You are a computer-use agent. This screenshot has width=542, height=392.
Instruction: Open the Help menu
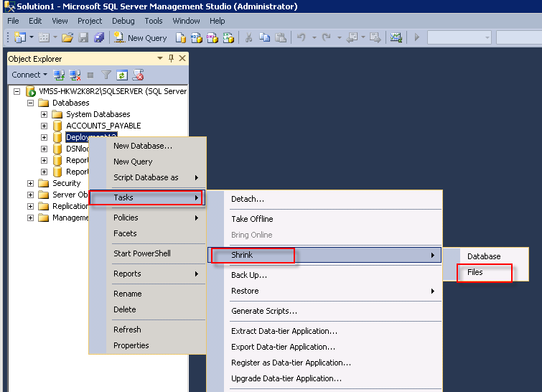[217, 21]
